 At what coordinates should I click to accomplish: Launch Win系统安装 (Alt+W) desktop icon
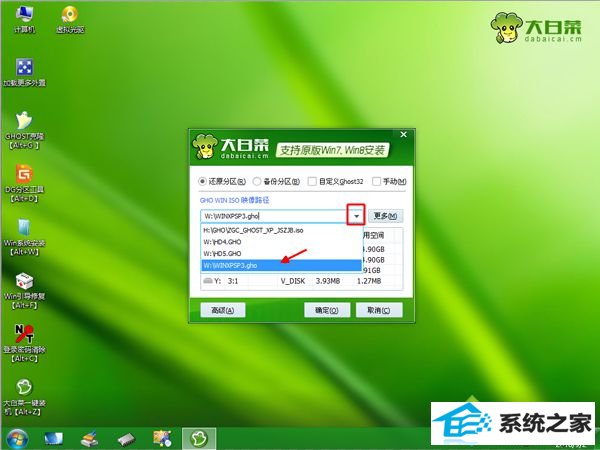24,237
